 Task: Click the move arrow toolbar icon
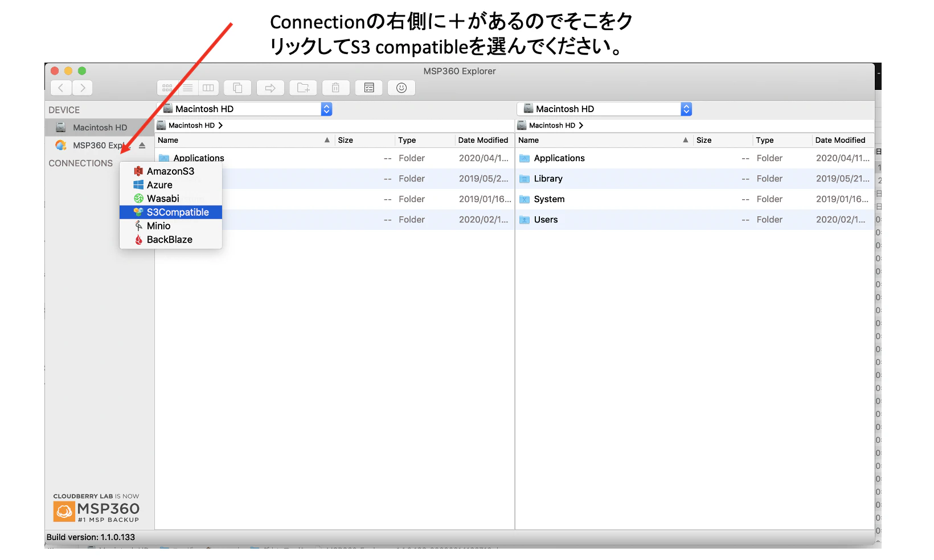point(271,88)
